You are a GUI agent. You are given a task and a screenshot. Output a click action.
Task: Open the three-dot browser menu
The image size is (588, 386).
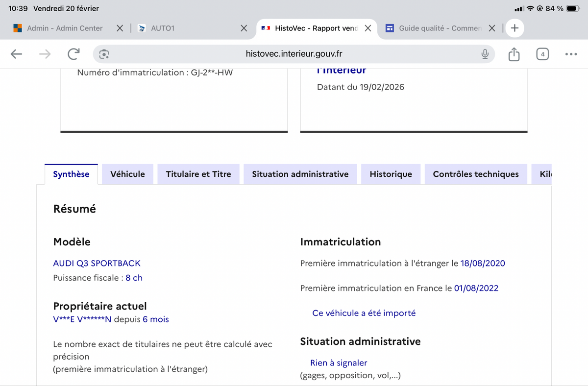571,54
